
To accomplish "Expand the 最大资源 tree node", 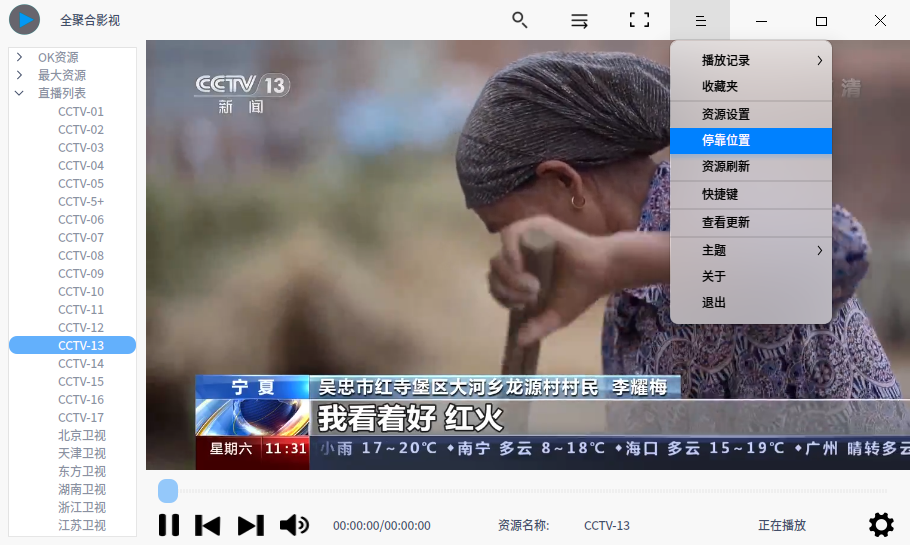I will coord(19,75).
